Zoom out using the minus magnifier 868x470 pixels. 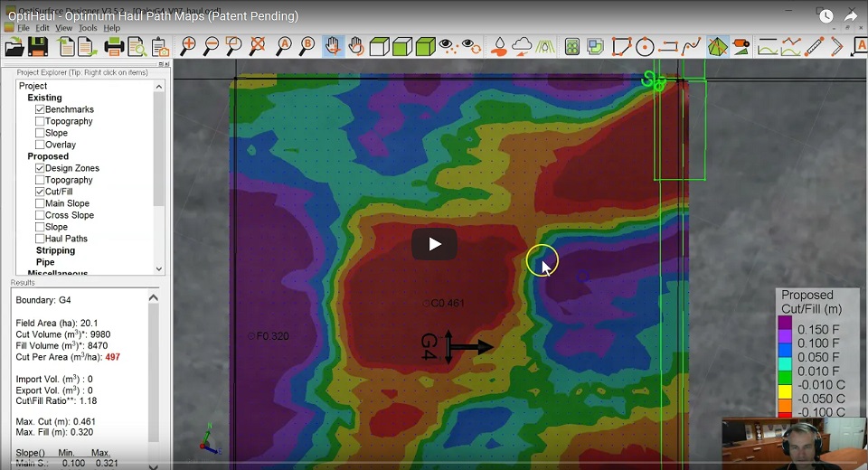coord(211,46)
